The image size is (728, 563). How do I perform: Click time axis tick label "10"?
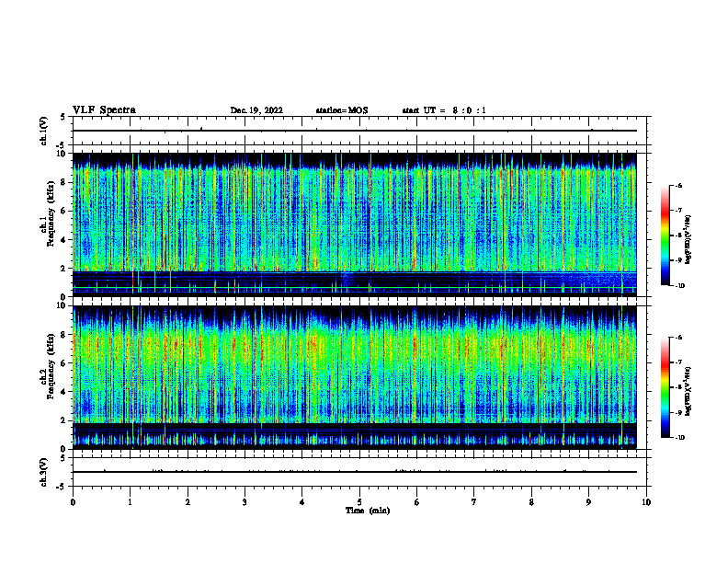[x=646, y=502]
